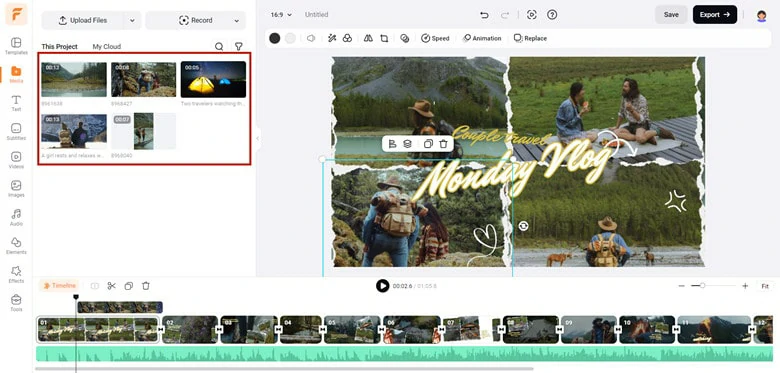Switch to This Project tab
The image size is (780, 373).
[59, 46]
